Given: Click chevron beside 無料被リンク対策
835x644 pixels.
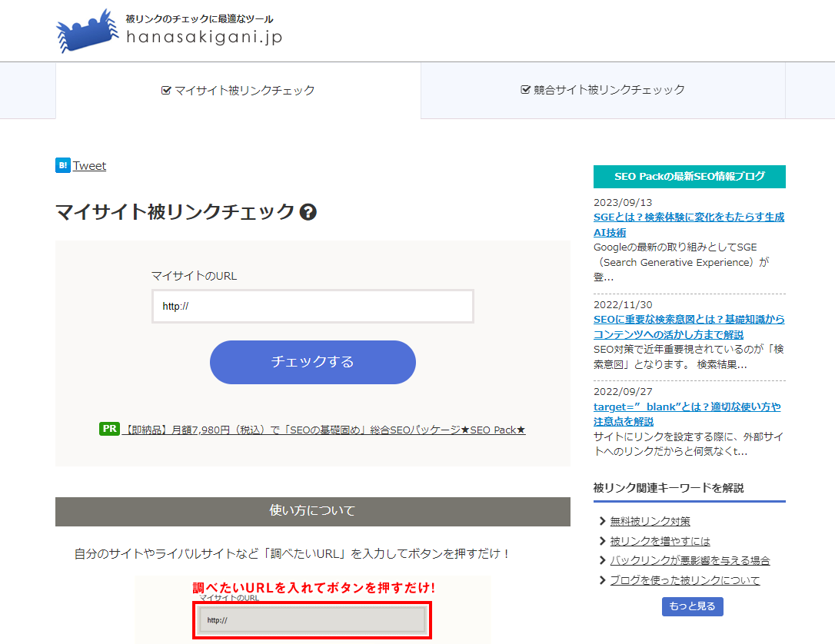Looking at the screenshot, I should pos(602,521).
